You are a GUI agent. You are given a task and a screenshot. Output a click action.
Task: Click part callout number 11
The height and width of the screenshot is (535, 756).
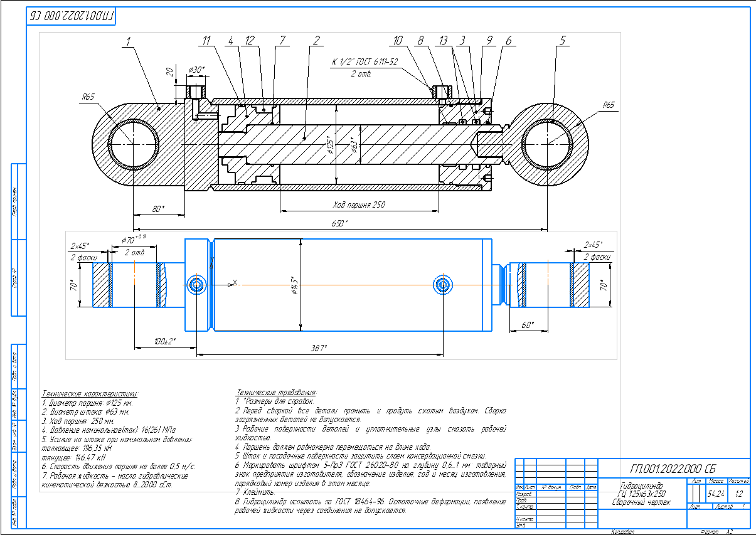click(x=206, y=41)
